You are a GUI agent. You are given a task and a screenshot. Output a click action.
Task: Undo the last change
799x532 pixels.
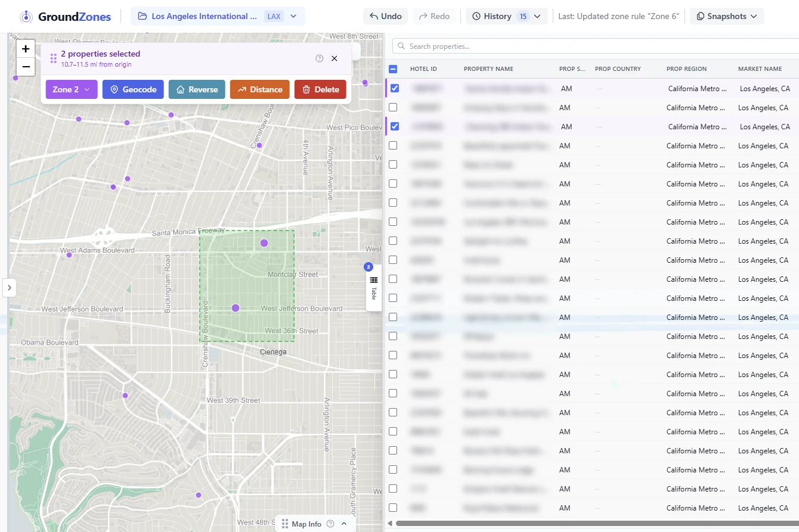click(x=385, y=16)
